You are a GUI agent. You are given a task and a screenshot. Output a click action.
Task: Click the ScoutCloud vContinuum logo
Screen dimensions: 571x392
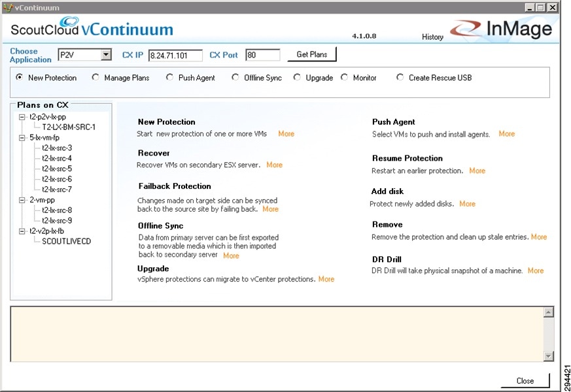coord(92,27)
